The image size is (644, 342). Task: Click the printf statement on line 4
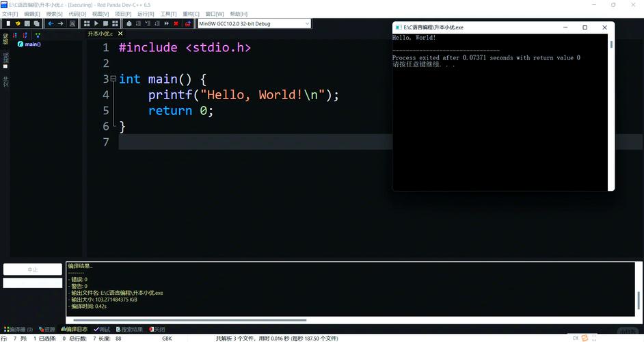pyautogui.click(x=243, y=95)
